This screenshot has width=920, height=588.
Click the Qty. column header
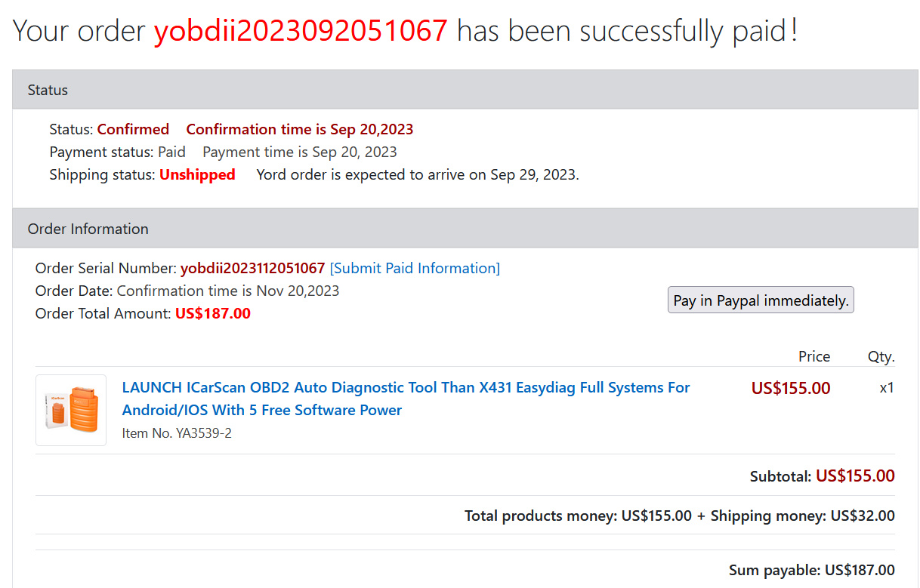click(881, 356)
